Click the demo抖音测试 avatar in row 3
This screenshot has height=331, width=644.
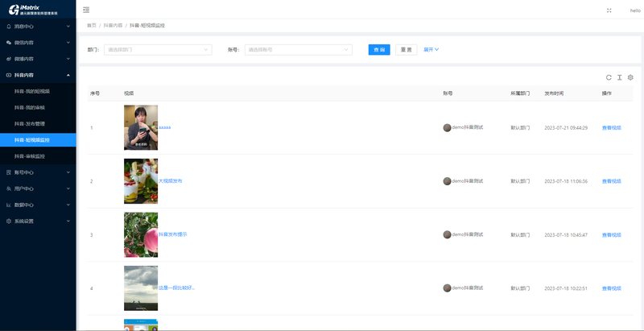[447, 234]
